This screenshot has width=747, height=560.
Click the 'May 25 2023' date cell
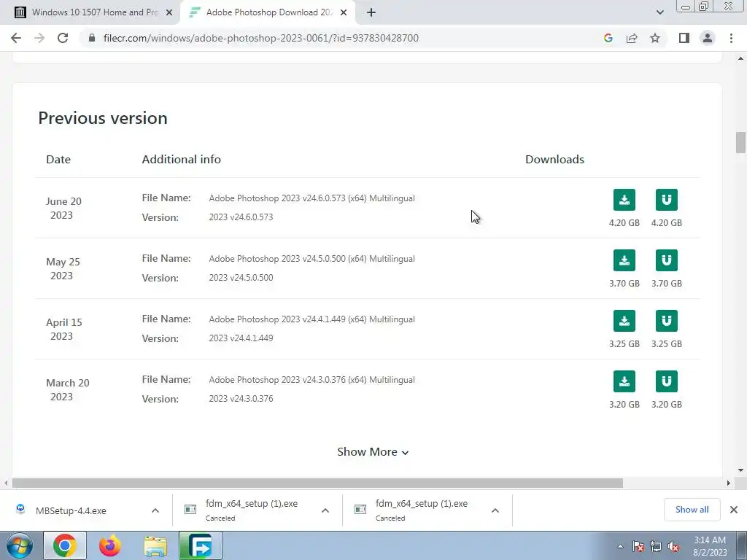click(x=63, y=268)
